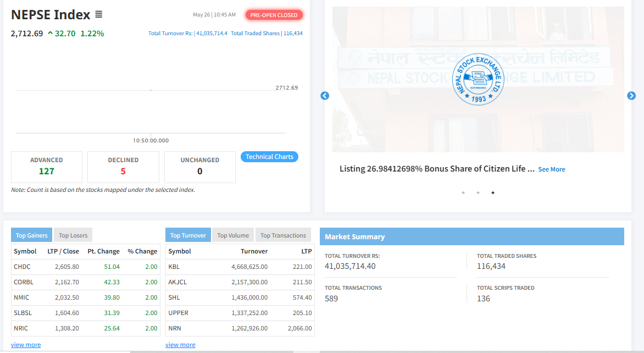The width and height of the screenshot is (644, 353).
Task: Click the PRE-OPEN CLOSED status badge
Action: [274, 15]
